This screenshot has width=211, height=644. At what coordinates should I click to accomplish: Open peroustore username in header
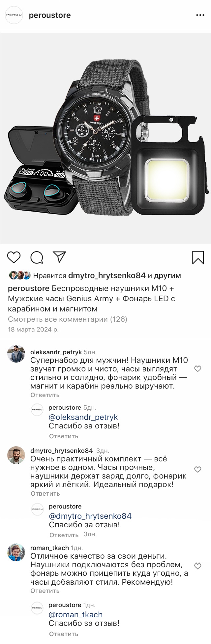[x=50, y=15]
